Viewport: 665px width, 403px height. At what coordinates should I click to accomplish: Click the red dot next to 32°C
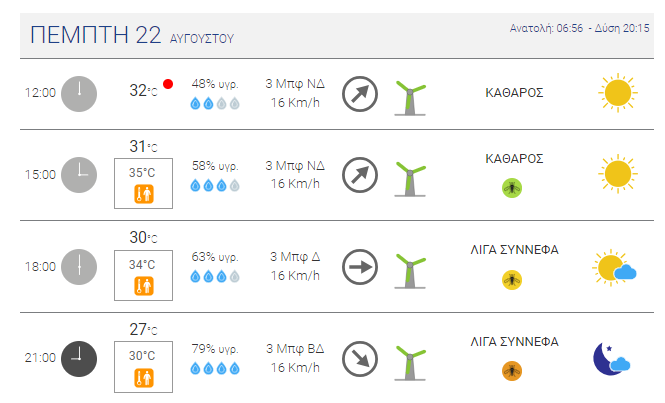[168, 84]
